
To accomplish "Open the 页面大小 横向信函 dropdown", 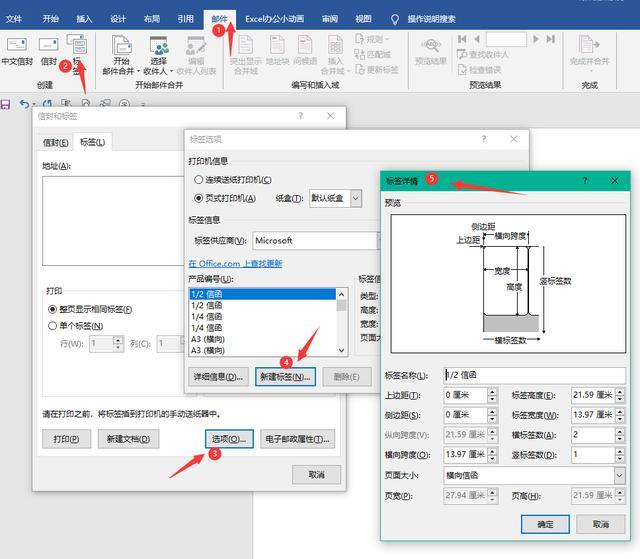I will [619, 475].
